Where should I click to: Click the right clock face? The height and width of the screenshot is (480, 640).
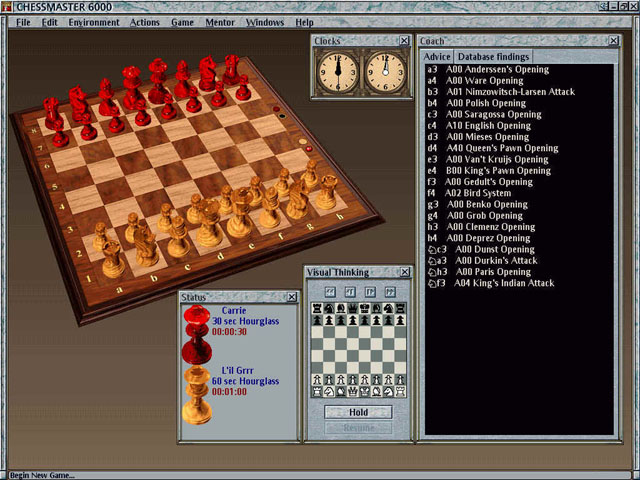[x=385, y=73]
